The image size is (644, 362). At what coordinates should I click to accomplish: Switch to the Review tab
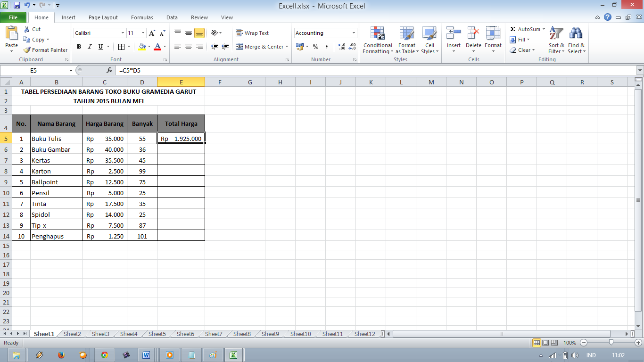(x=199, y=17)
